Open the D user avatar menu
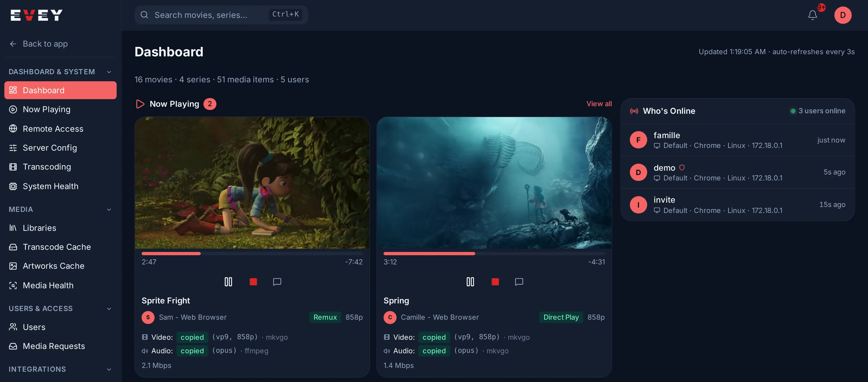 843,15
